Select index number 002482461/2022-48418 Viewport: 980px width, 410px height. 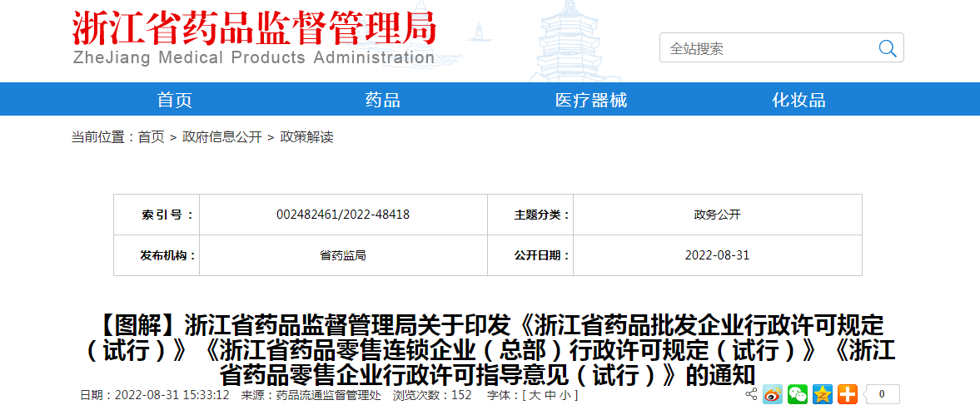[342, 215]
